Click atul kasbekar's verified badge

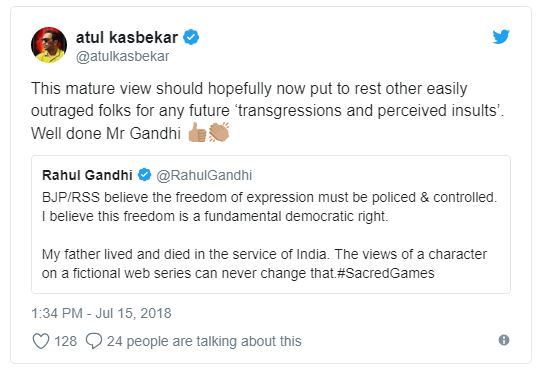pyautogui.click(x=191, y=37)
